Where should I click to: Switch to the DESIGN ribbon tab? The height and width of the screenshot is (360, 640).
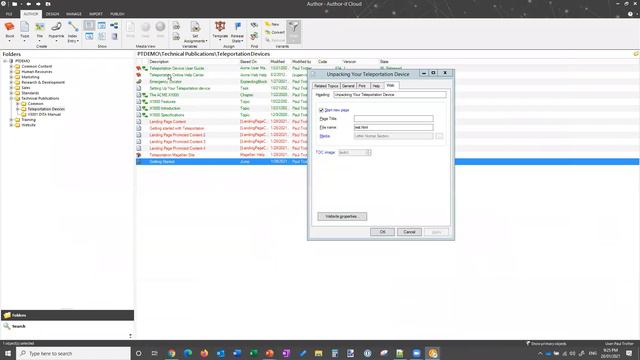(52, 14)
